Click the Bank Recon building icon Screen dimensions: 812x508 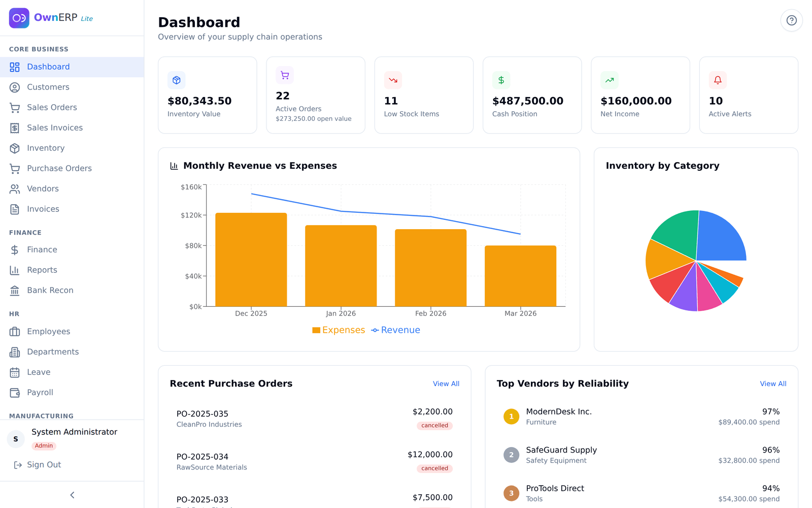(x=15, y=291)
